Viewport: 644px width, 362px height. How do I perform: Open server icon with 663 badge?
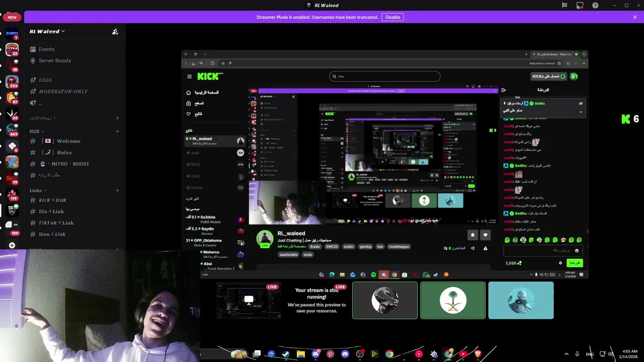[12, 130]
